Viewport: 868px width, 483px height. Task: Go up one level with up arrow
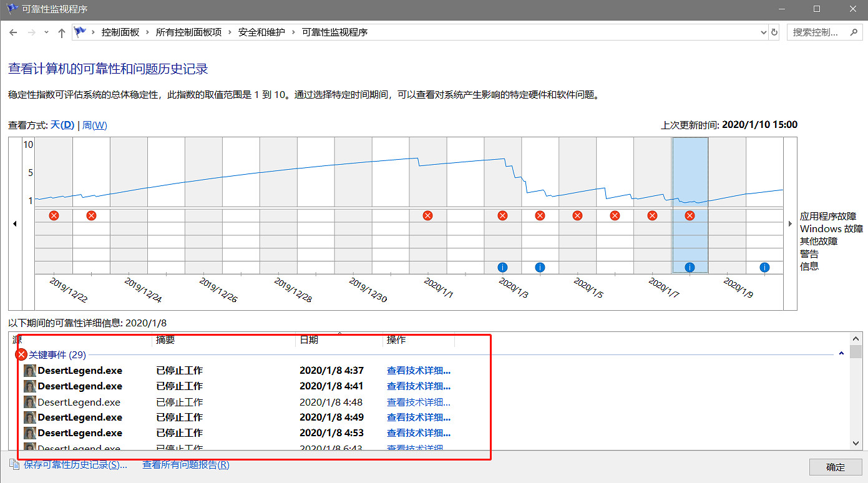(61, 32)
